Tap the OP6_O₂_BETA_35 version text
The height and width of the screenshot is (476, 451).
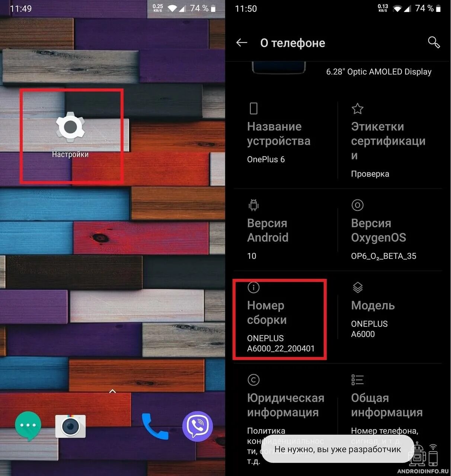[x=384, y=256]
